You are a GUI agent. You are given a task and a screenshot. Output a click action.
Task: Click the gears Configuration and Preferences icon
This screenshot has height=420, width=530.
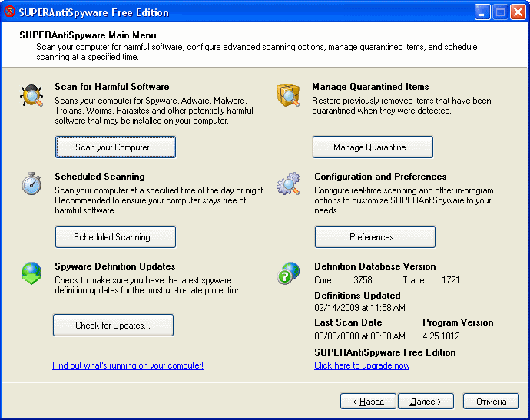[288, 184]
